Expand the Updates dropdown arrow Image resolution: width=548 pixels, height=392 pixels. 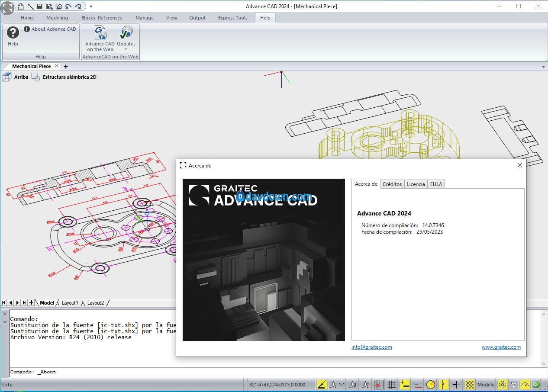126,49
